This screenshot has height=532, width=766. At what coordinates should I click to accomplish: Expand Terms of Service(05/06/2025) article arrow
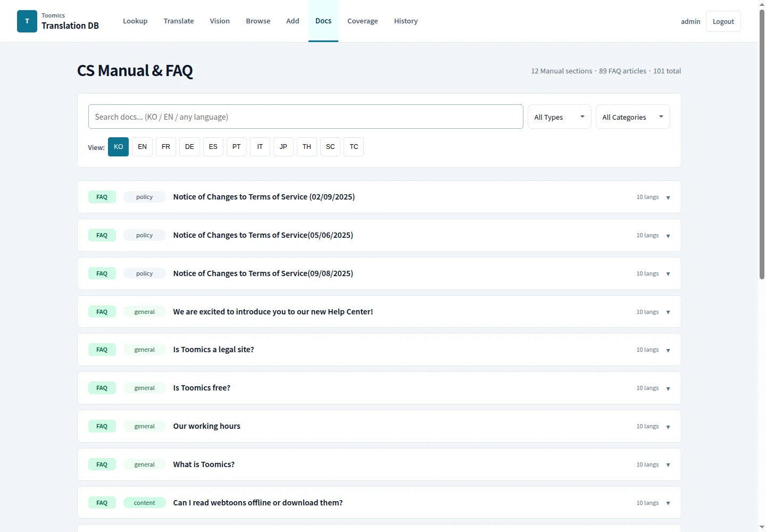pos(668,236)
